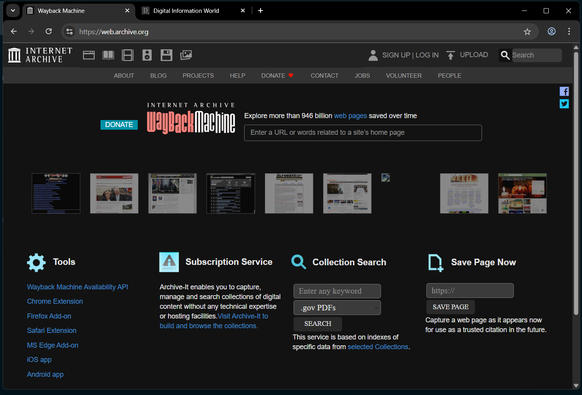Open the browser profile icon
Viewport: 582px width, 395px height.
pyautogui.click(x=552, y=32)
